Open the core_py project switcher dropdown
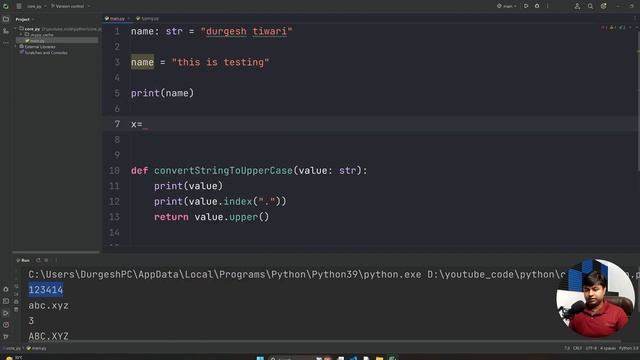The height and width of the screenshot is (360, 640). [x=36, y=6]
